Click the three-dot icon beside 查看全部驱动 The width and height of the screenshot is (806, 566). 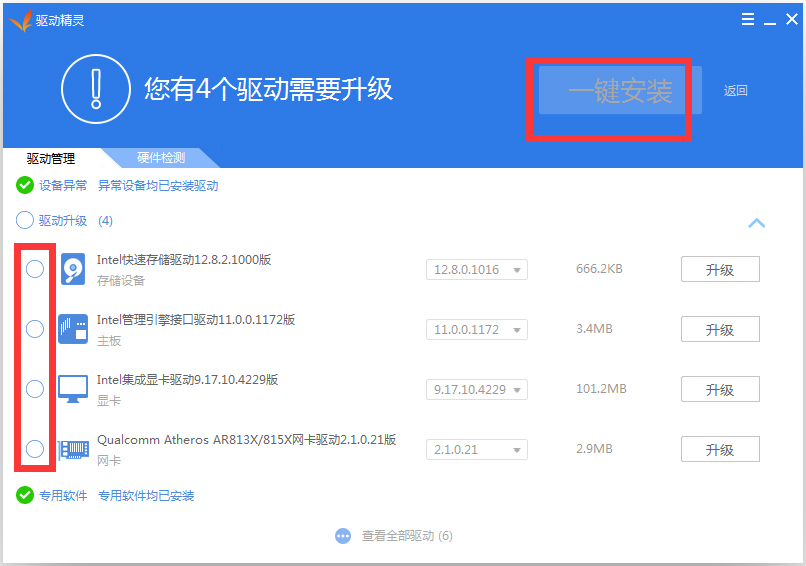point(343,536)
